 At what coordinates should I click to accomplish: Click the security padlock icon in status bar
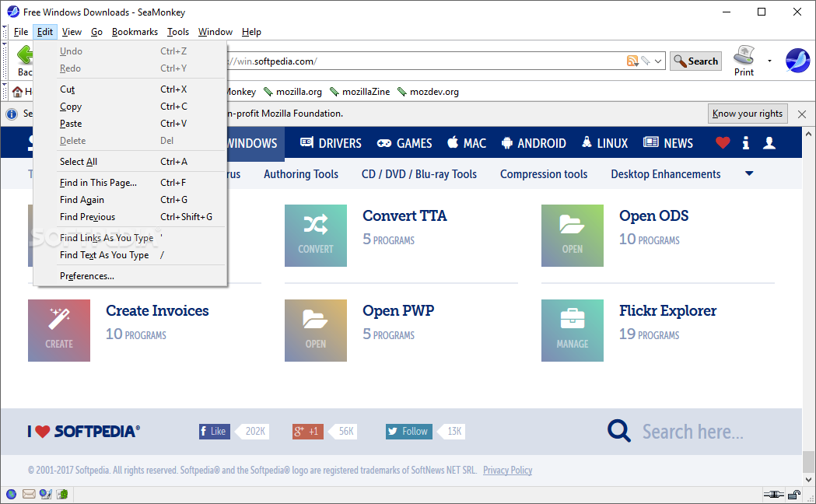794,494
